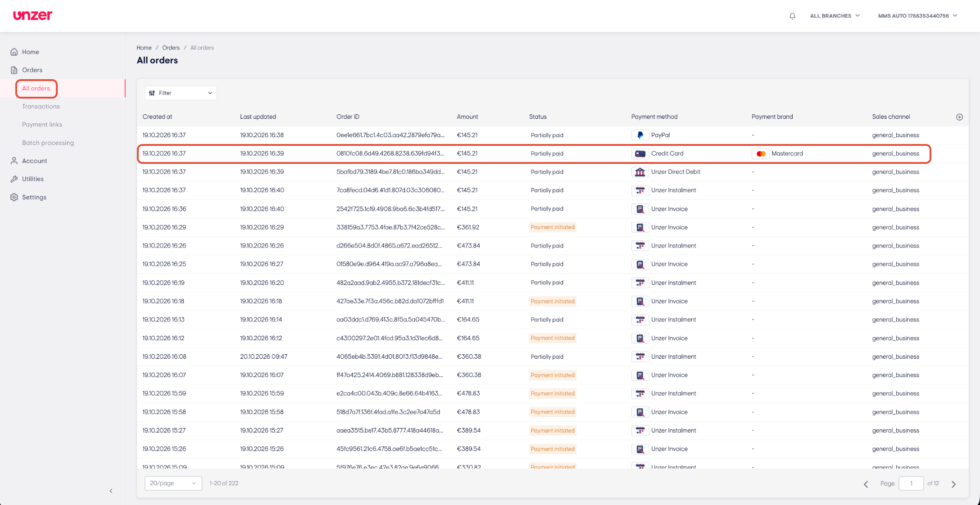Image resolution: width=980 pixels, height=505 pixels.
Task: Click the Payment initiated status for €361.92
Action: click(x=553, y=227)
